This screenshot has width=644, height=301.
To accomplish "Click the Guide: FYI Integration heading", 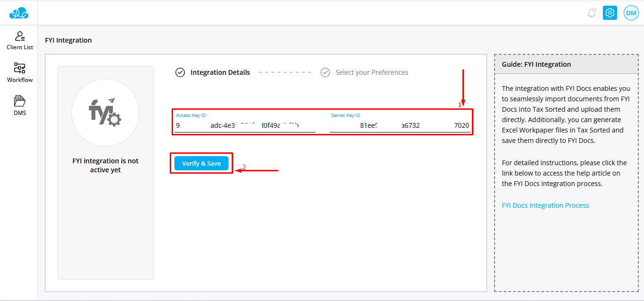I will 536,64.
